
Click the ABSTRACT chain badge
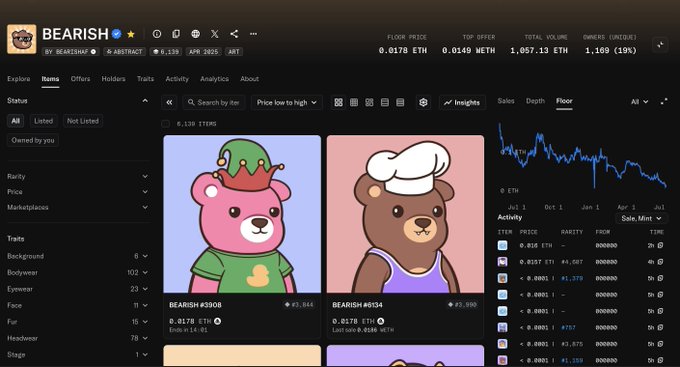click(124, 52)
